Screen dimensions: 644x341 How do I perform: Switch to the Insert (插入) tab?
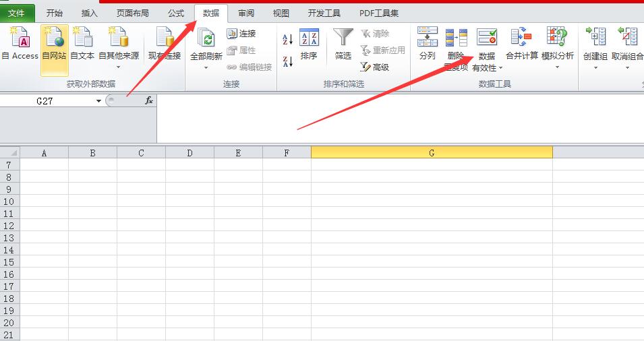point(89,13)
